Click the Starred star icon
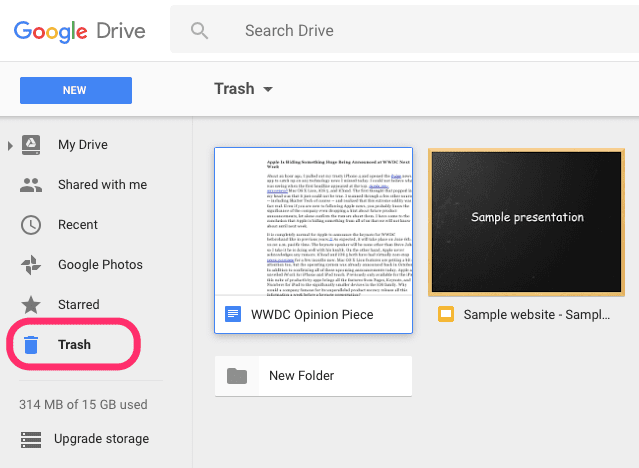Viewport: 639px width, 468px height. pos(31,305)
